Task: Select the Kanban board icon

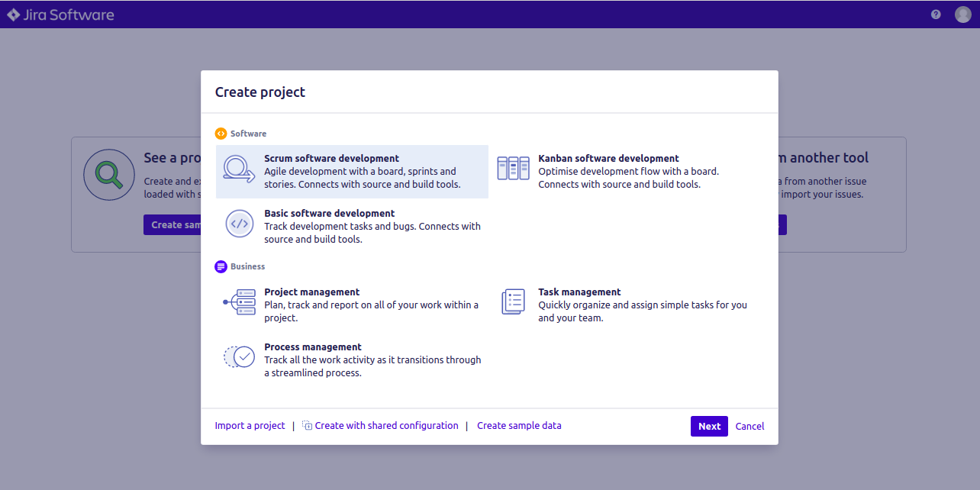Action: pos(513,168)
